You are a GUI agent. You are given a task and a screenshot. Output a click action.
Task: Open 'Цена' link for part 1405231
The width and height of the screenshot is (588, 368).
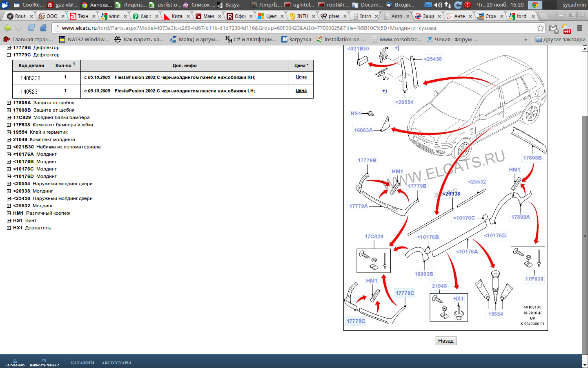pyautogui.click(x=301, y=91)
